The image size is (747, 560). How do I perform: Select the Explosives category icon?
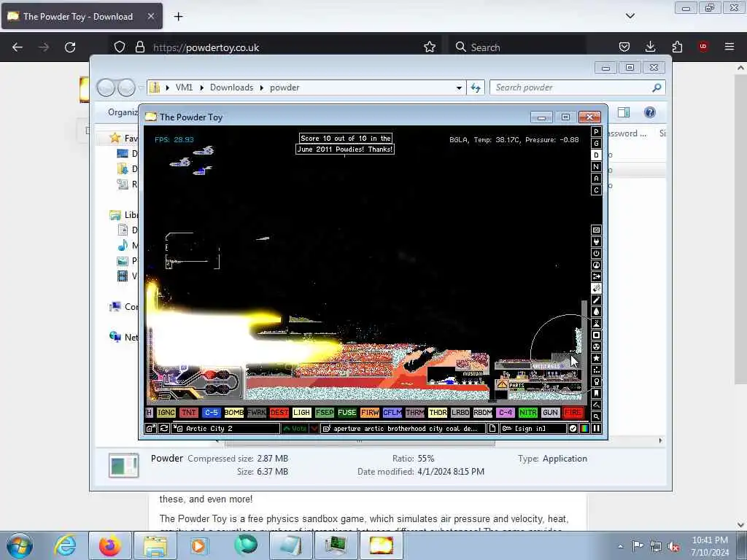tap(596, 289)
